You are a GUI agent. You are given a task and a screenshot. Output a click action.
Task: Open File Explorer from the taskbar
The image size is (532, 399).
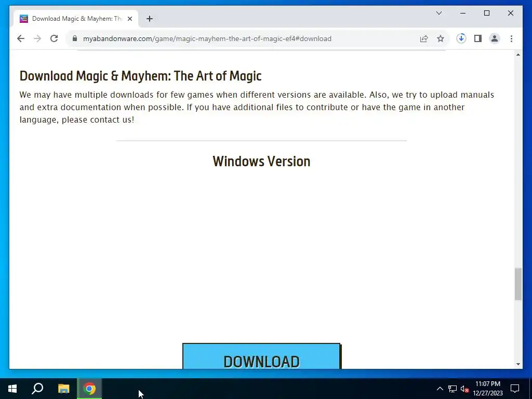63,389
